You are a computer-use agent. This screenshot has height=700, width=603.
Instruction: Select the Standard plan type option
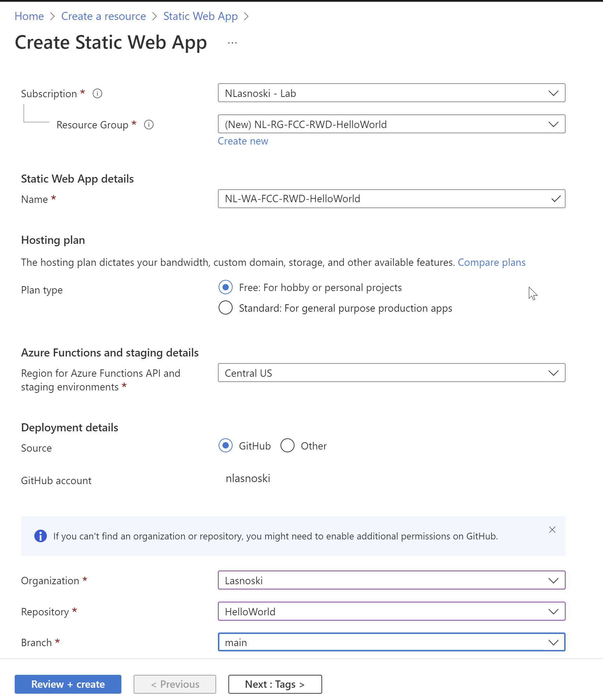click(x=226, y=308)
